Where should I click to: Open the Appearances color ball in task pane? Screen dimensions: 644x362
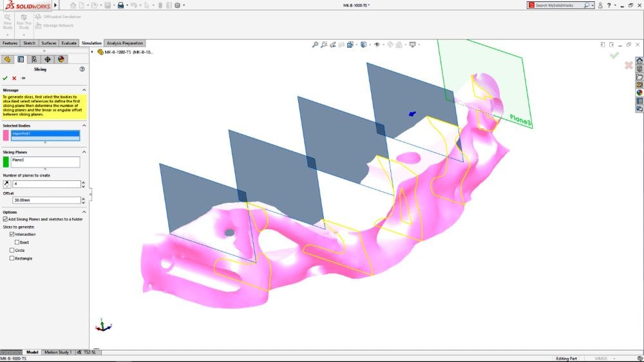pos(639,92)
